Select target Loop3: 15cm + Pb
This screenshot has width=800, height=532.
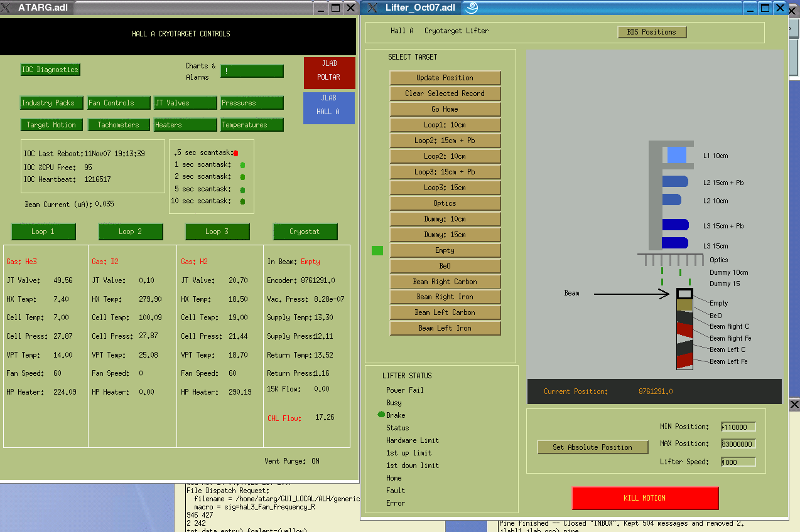pyautogui.click(x=445, y=172)
